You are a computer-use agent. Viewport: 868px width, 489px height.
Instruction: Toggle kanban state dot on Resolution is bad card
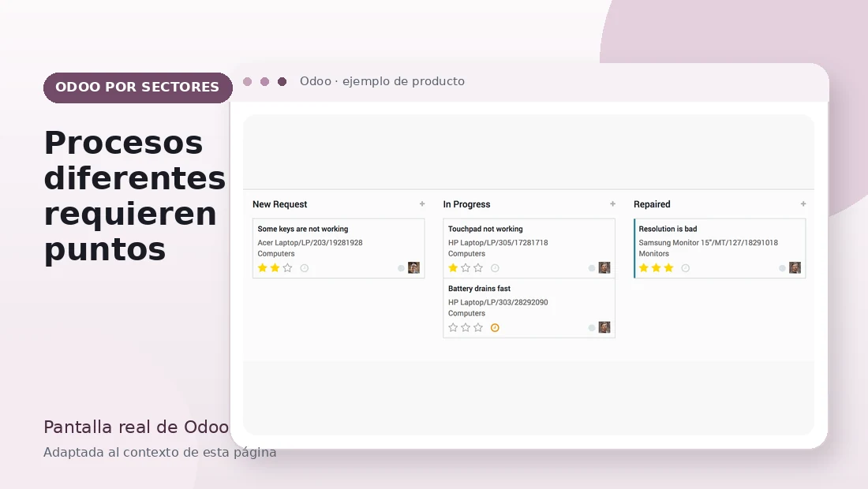pyautogui.click(x=782, y=268)
